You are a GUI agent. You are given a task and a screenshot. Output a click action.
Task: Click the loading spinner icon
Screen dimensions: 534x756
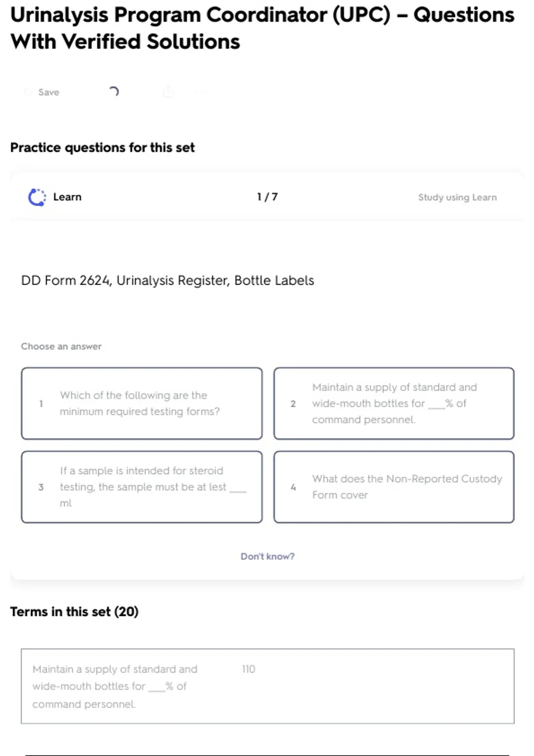click(114, 92)
